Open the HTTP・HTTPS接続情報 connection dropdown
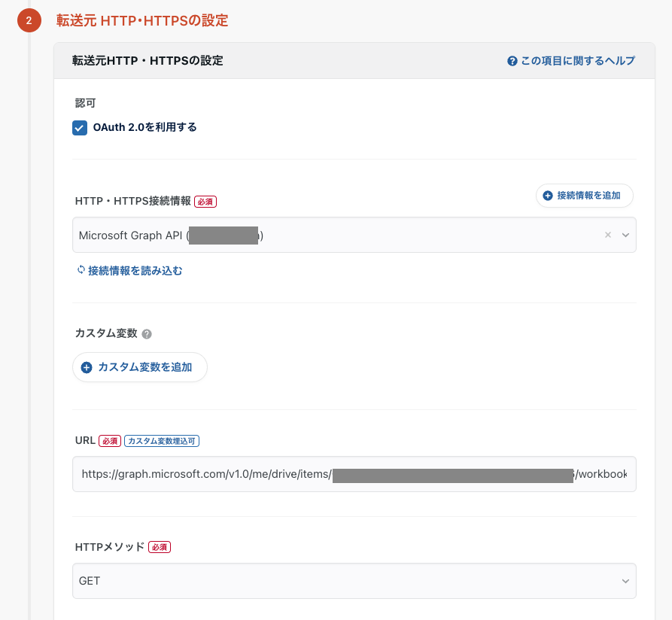 coord(354,235)
